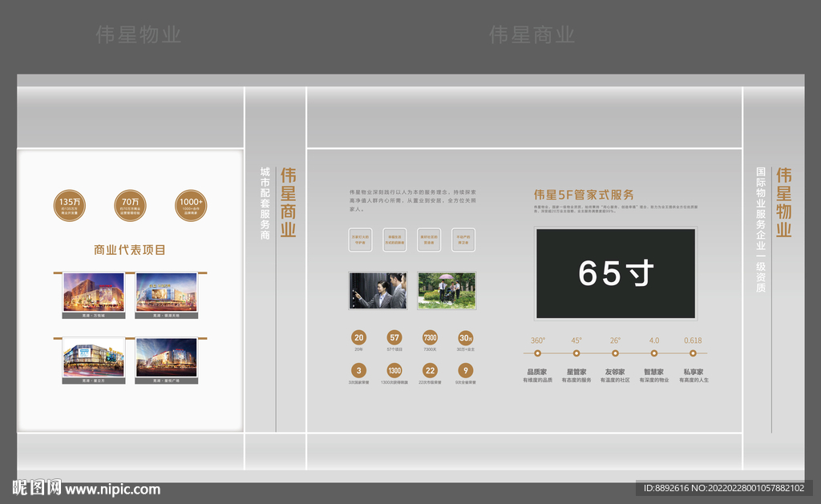Click the timeline dot under 4.0
Image resolution: width=821 pixels, height=504 pixels.
(x=654, y=353)
